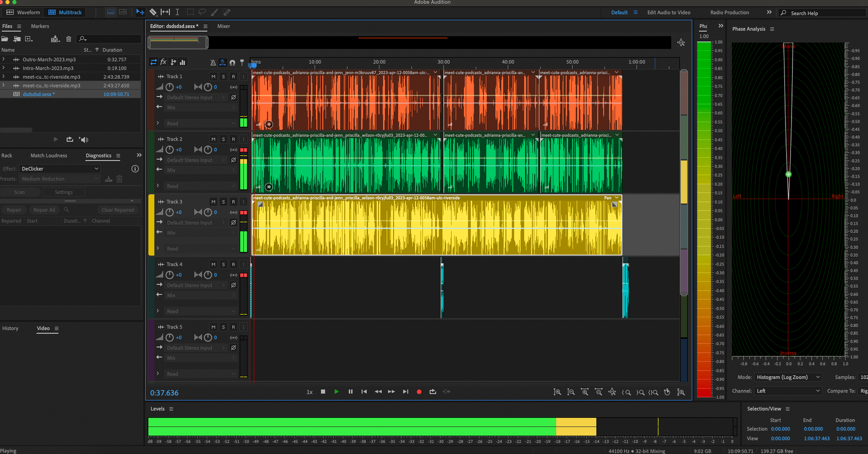The image size is (868, 454).
Task: Click the Zoom to Selection icon in transport
Action: [x=654, y=392]
